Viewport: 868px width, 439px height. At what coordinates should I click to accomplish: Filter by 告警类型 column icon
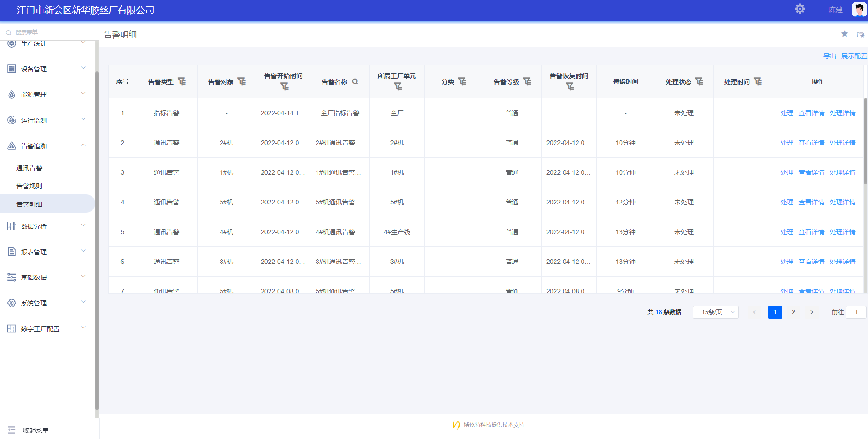(182, 81)
